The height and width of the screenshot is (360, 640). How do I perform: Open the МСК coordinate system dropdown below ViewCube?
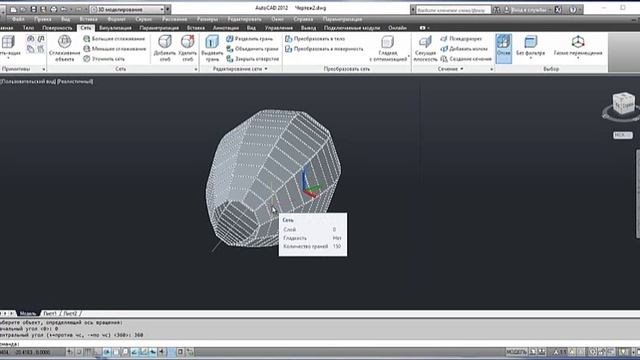click(x=623, y=135)
